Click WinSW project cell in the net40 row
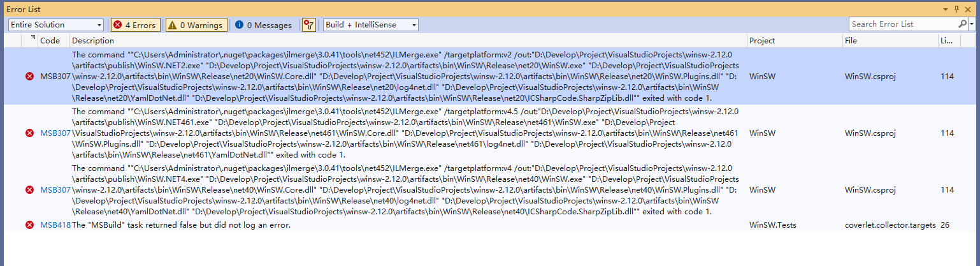 [x=763, y=190]
